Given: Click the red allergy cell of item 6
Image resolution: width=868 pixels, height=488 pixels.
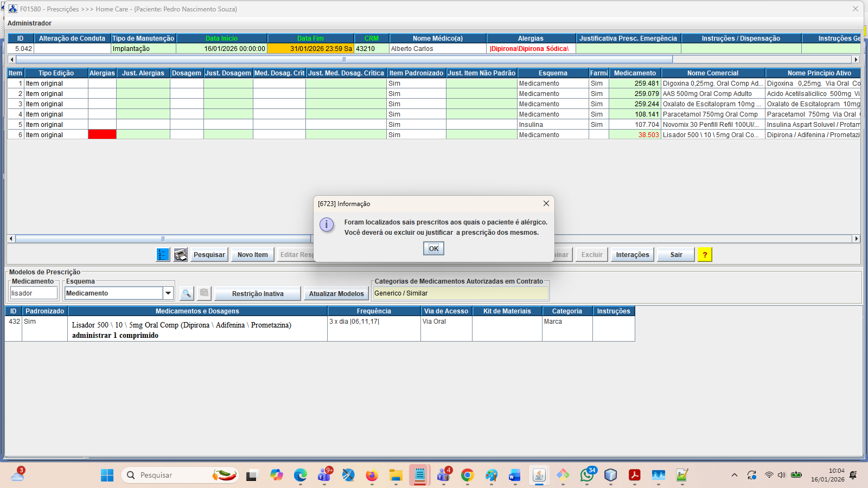Looking at the screenshot, I should click(x=102, y=135).
